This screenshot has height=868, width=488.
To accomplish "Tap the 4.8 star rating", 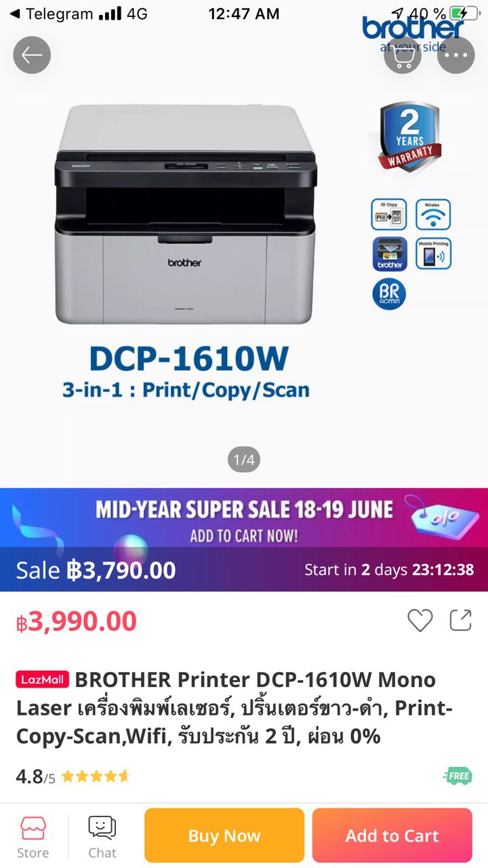I will (x=73, y=776).
